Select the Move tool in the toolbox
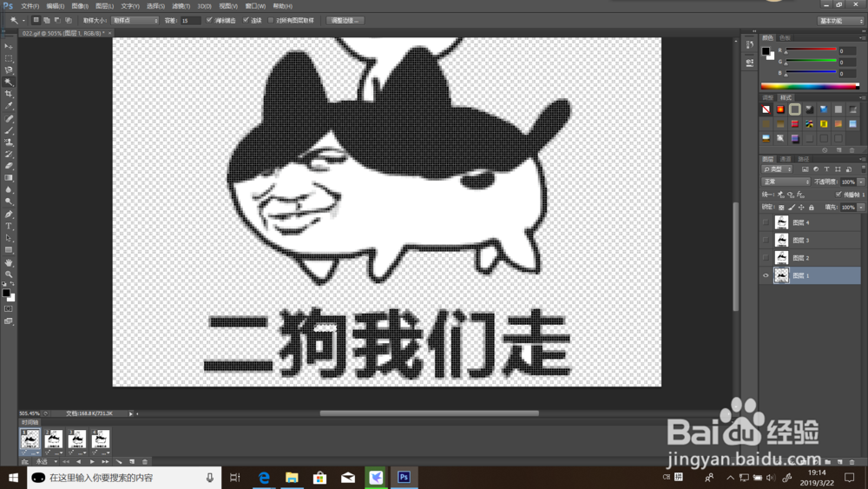The image size is (868, 489). pos(9,47)
